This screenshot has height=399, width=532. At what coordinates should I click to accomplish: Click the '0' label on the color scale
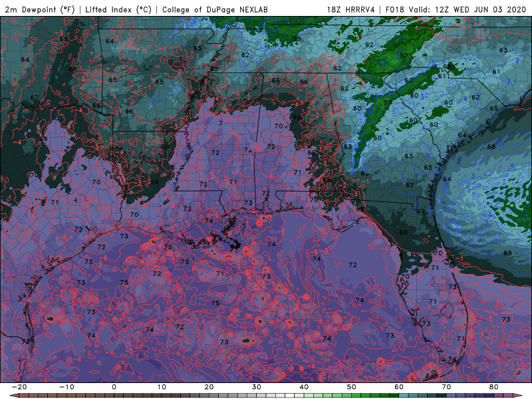(114, 387)
